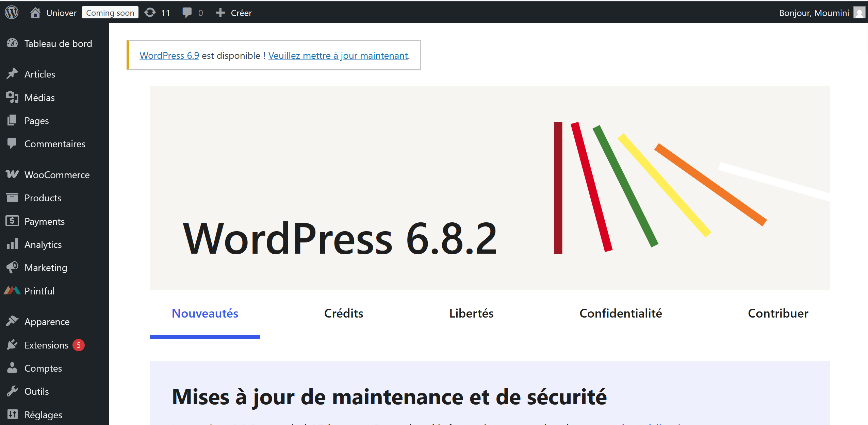Click the WordPress logo in the admin bar
The width and height of the screenshot is (868, 425).
11,12
